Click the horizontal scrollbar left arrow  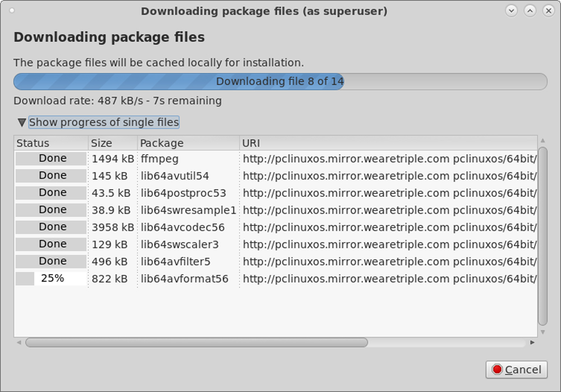[x=19, y=343]
